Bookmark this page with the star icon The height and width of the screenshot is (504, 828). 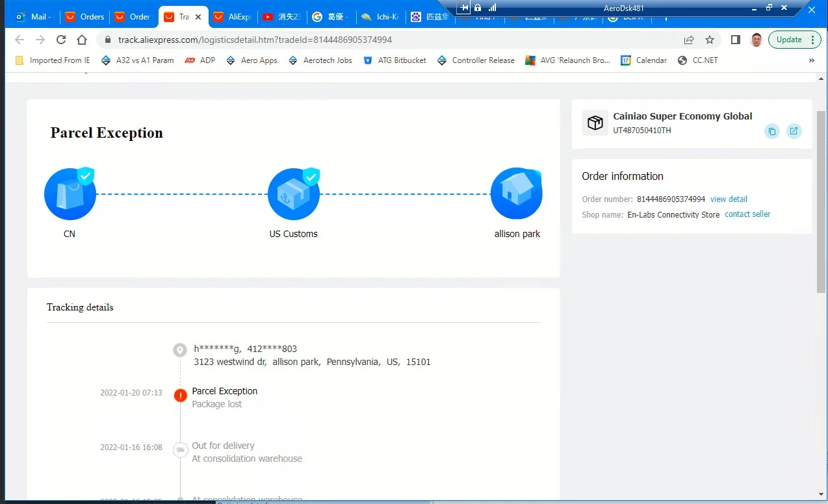710,40
